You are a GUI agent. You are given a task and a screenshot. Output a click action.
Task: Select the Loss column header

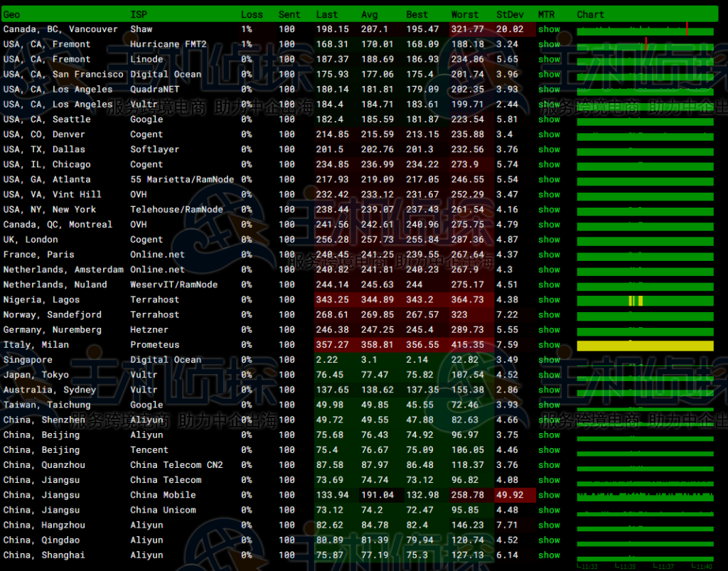click(x=252, y=14)
